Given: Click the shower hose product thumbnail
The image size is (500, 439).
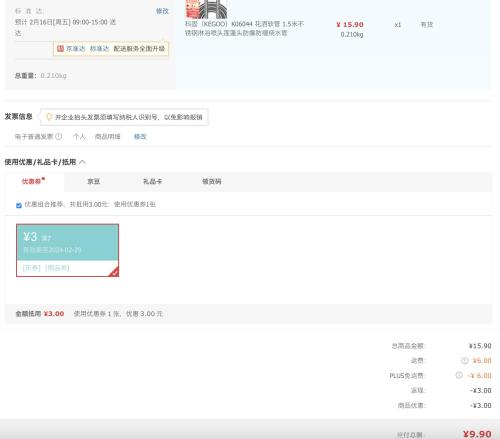Looking at the screenshot, I should tap(206, 9).
